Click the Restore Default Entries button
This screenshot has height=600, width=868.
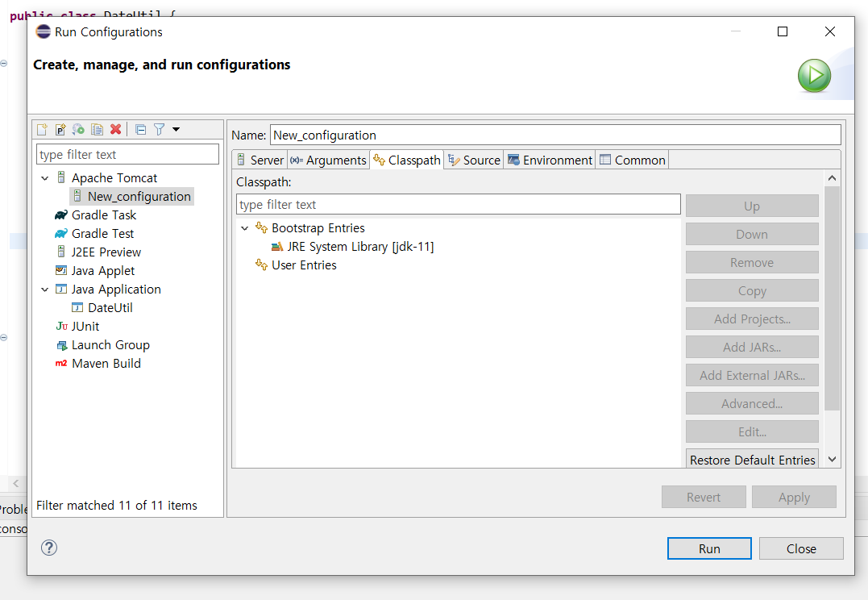pyautogui.click(x=752, y=460)
